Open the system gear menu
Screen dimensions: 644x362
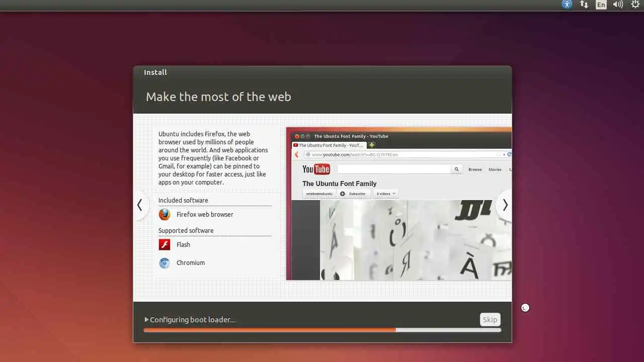pos(635,5)
